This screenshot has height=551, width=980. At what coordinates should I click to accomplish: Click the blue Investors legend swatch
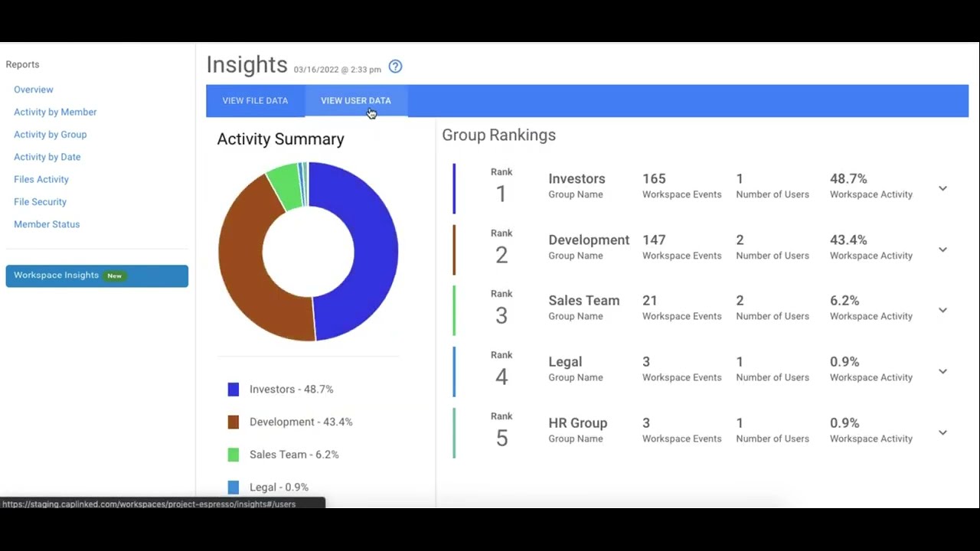[234, 390]
